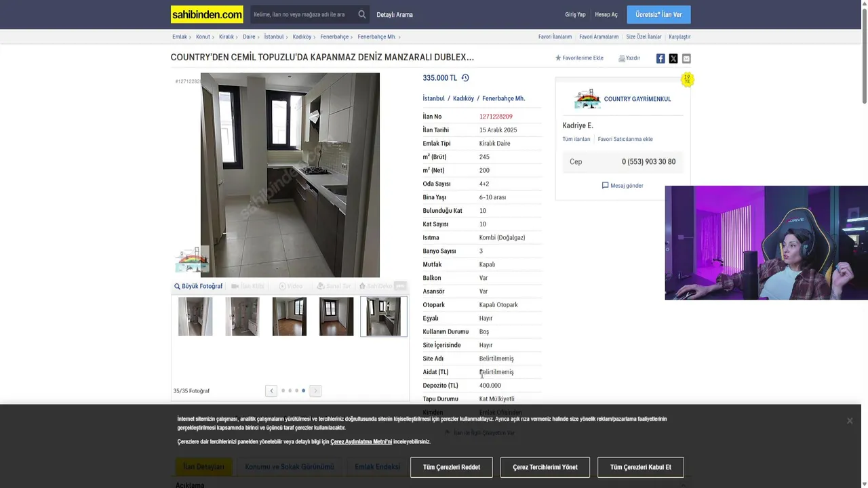Viewport: 868px width, 488px height.
Task: View Tüm ilanları of seller
Action: pos(576,139)
